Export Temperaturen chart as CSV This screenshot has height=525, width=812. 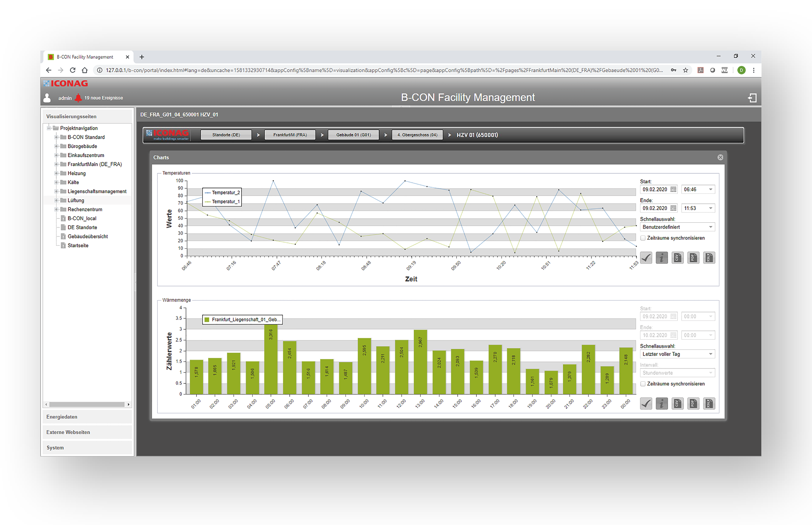coord(677,258)
